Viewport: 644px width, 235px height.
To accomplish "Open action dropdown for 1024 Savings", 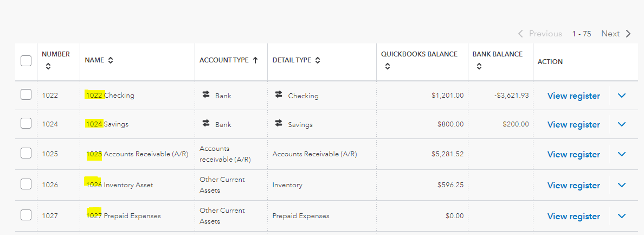I will 622,124.
